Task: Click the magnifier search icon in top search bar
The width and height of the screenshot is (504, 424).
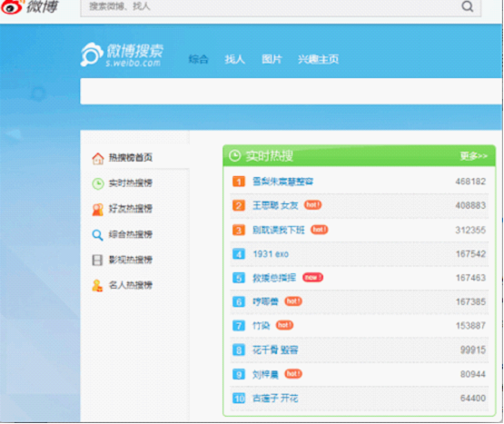Action: click(468, 6)
